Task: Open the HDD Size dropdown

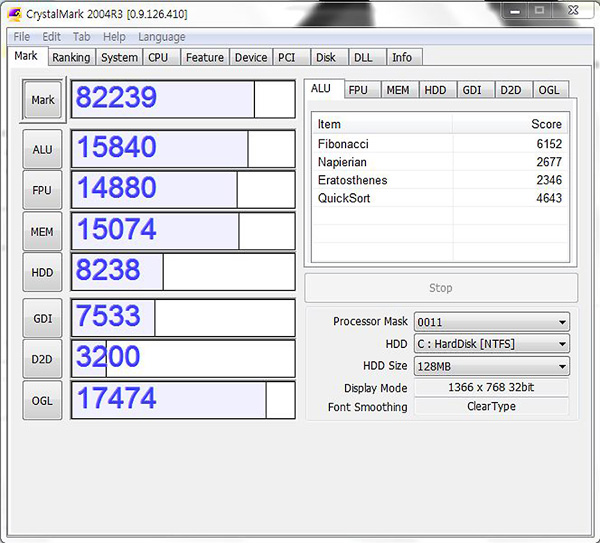Action: [x=492, y=366]
